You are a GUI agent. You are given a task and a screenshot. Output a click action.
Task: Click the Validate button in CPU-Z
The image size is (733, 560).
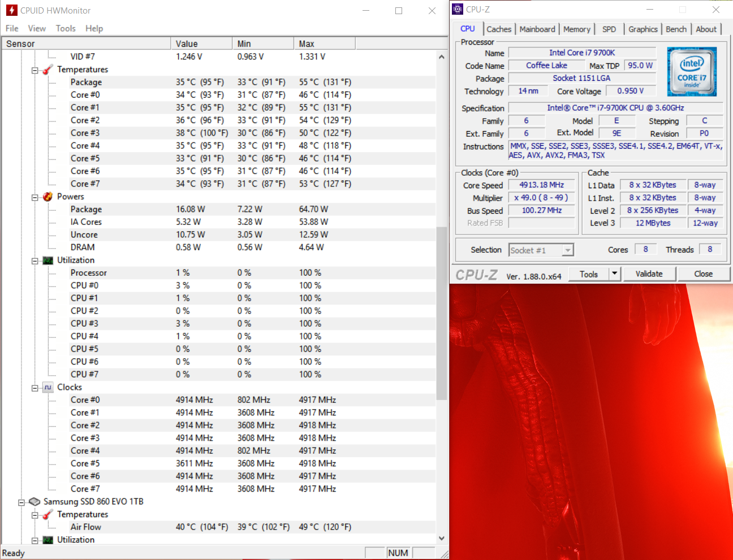[649, 274]
